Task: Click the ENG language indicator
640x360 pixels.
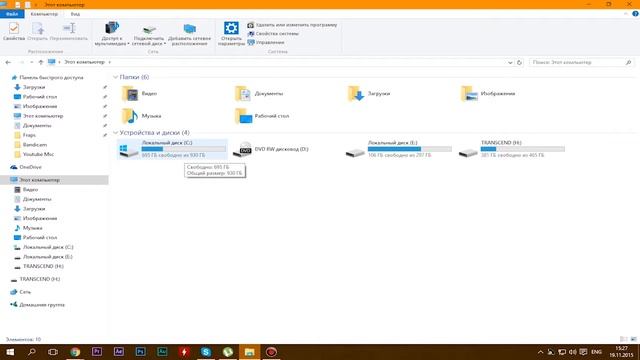Action: (x=596, y=352)
